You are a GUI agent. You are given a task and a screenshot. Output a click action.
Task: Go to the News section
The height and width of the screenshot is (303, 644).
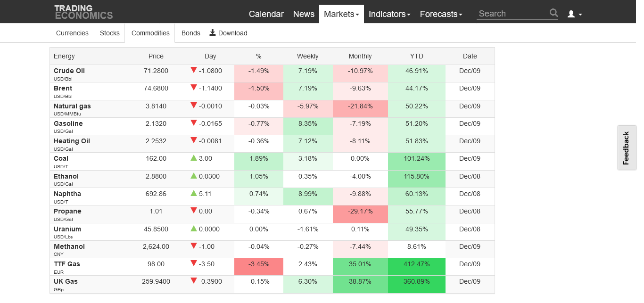304,14
